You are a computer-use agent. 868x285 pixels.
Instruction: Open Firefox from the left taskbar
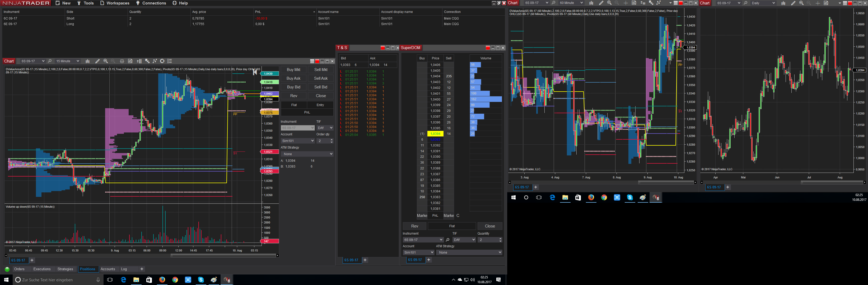[x=162, y=280]
